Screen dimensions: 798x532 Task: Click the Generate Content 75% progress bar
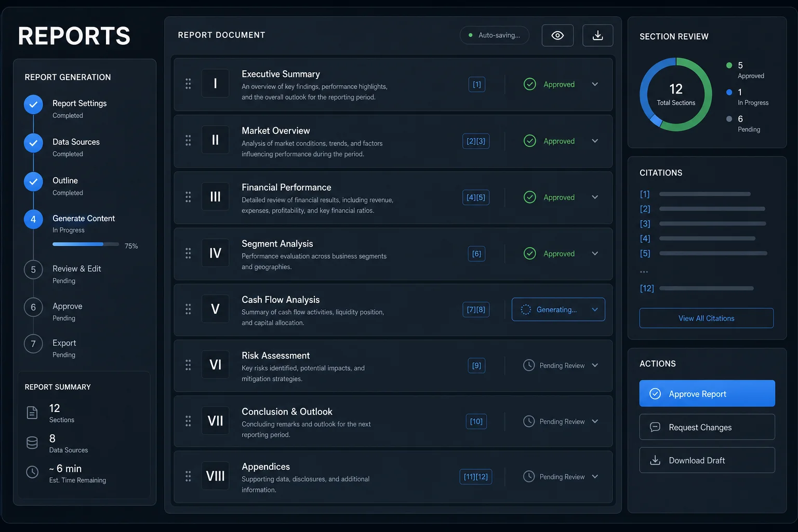click(x=86, y=244)
